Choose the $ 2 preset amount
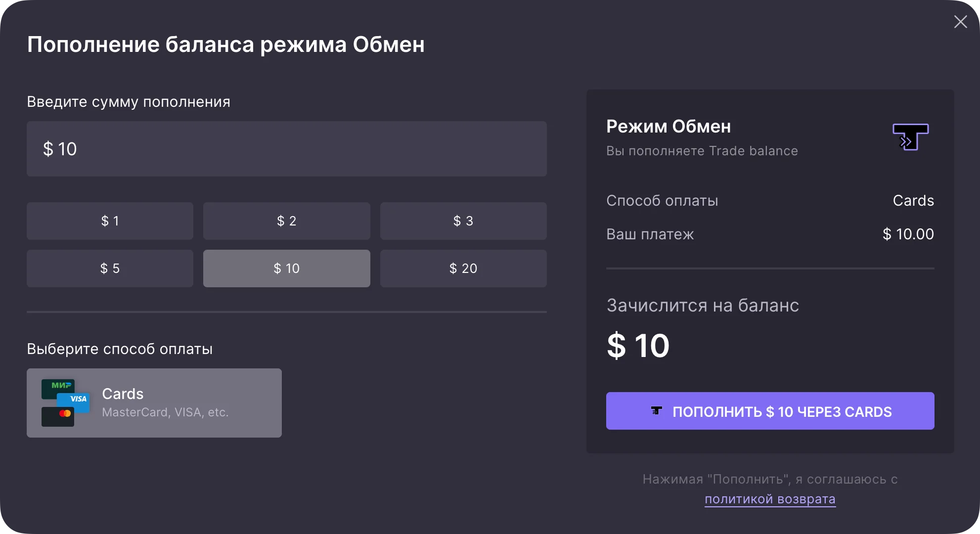This screenshot has height=534, width=980. (286, 221)
